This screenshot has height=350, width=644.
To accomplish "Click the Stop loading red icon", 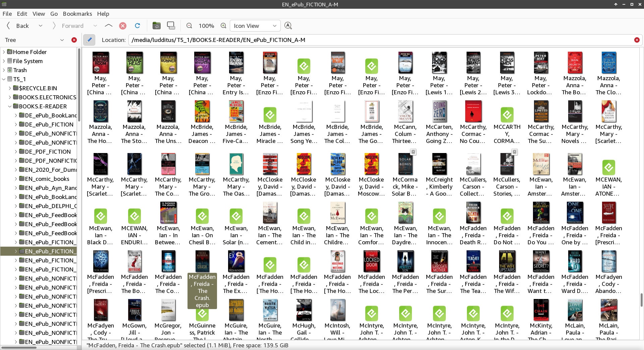I will click(x=123, y=26).
